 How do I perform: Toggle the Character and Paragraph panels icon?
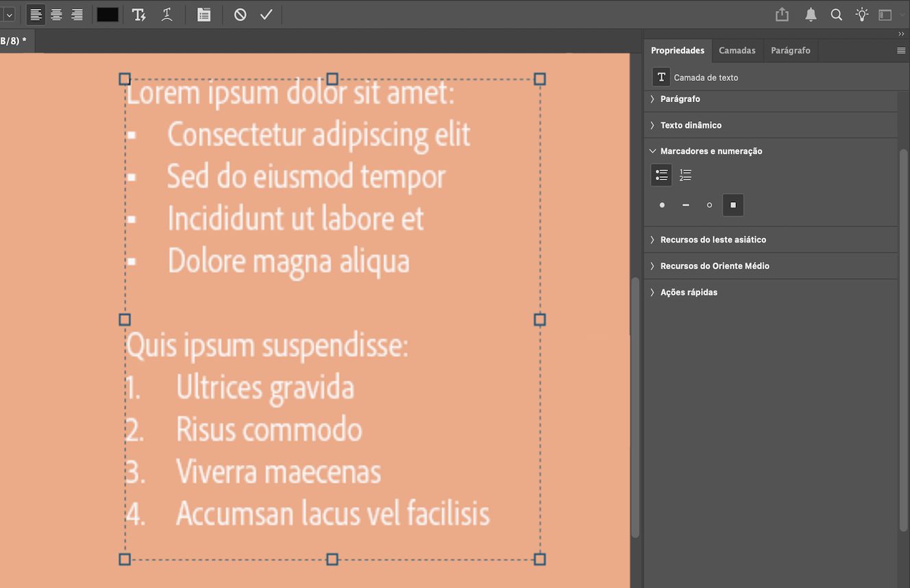point(204,14)
